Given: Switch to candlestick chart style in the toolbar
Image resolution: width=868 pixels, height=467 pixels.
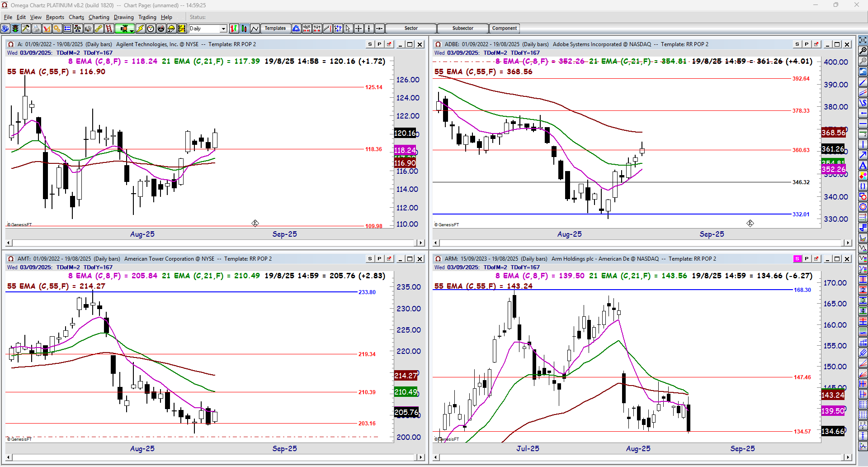Looking at the screenshot, I should coord(244,29).
